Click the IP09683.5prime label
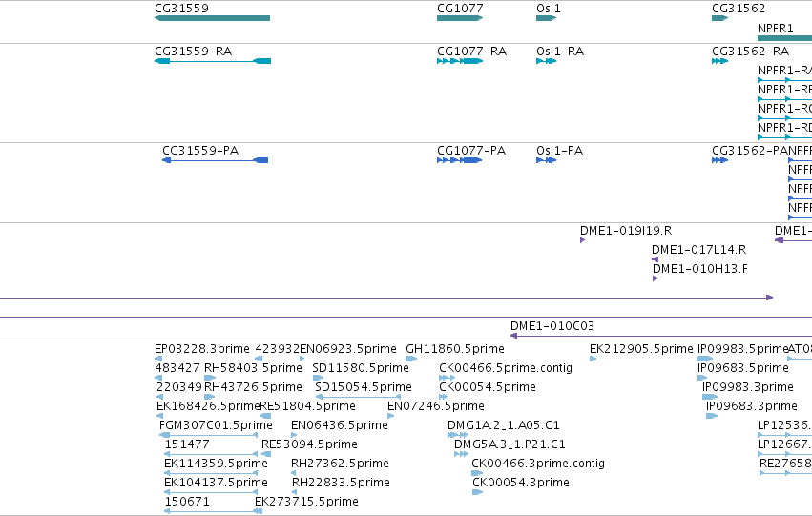The width and height of the screenshot is (812, 516). click(x=743, y=368)
